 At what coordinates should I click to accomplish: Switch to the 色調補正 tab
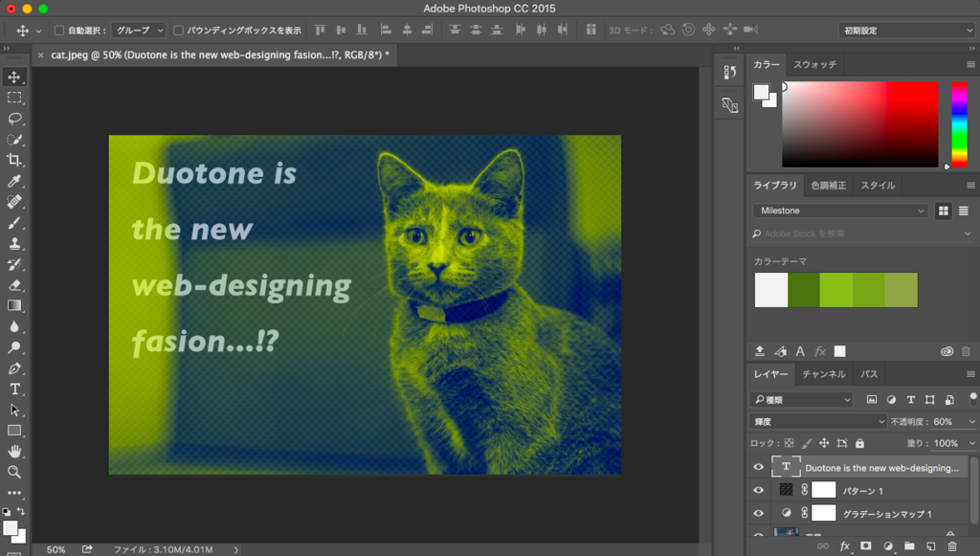(828, 186)
